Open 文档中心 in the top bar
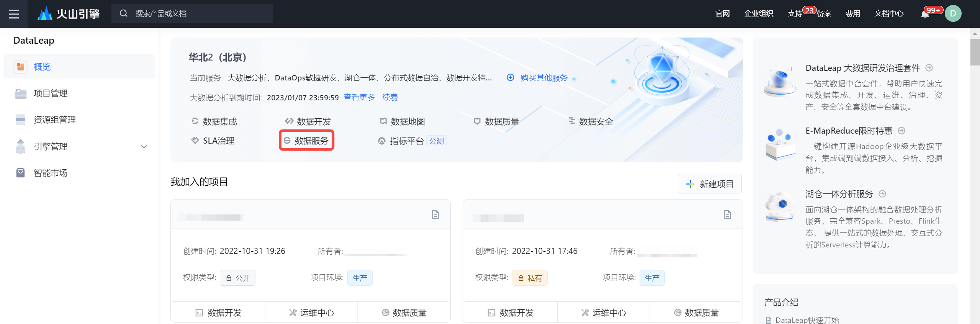This screenshot has height=324, width=980. [889, 14]
